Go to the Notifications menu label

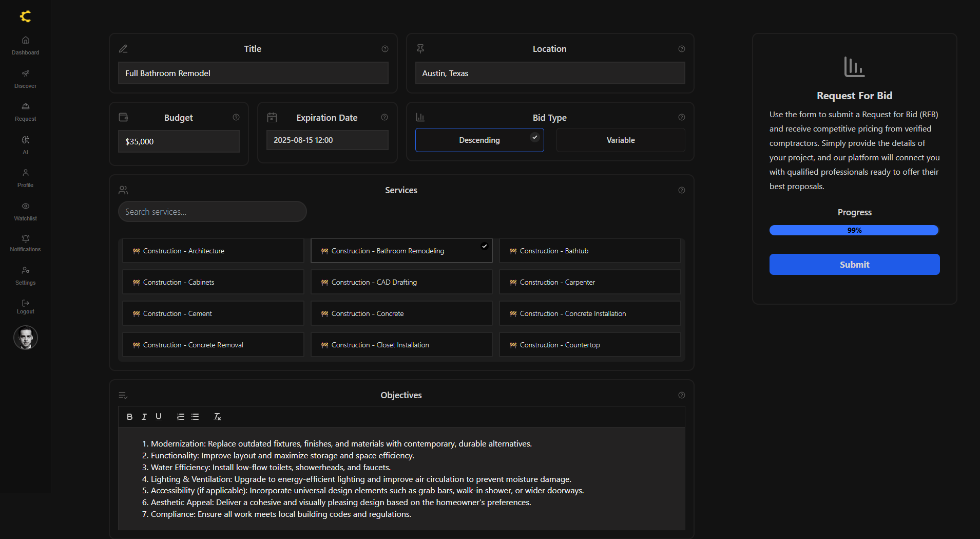26,249
